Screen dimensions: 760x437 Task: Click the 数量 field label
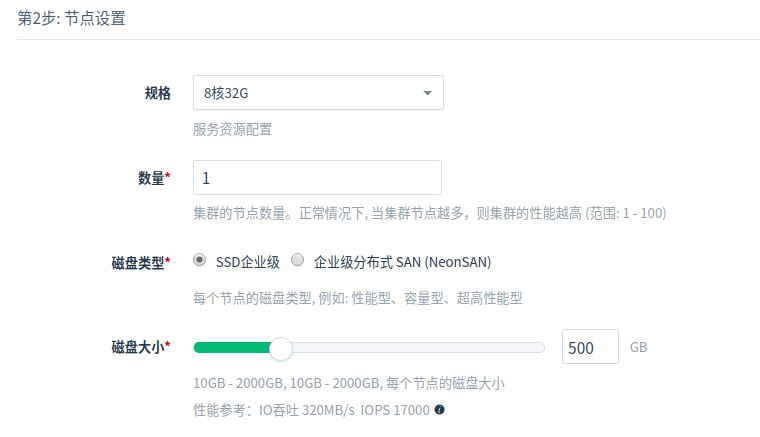point(153,178)
